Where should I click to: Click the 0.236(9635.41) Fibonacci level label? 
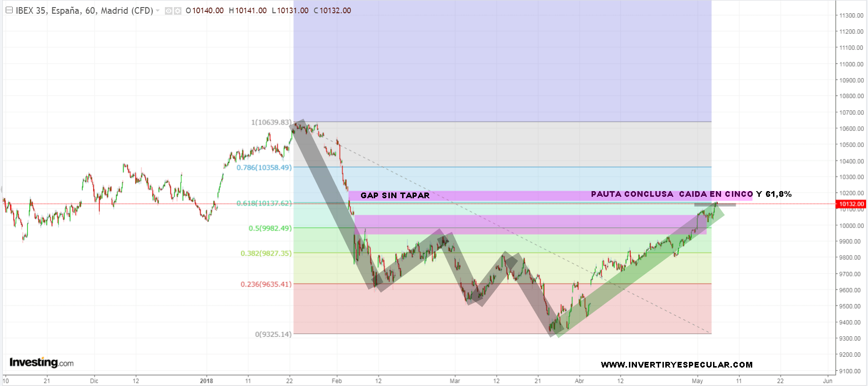(x=266, y=284)
